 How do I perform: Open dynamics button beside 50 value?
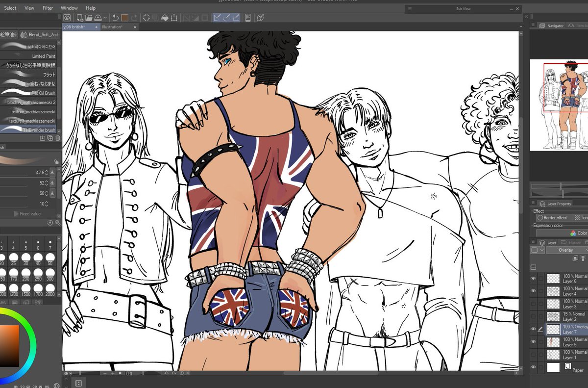52,193
